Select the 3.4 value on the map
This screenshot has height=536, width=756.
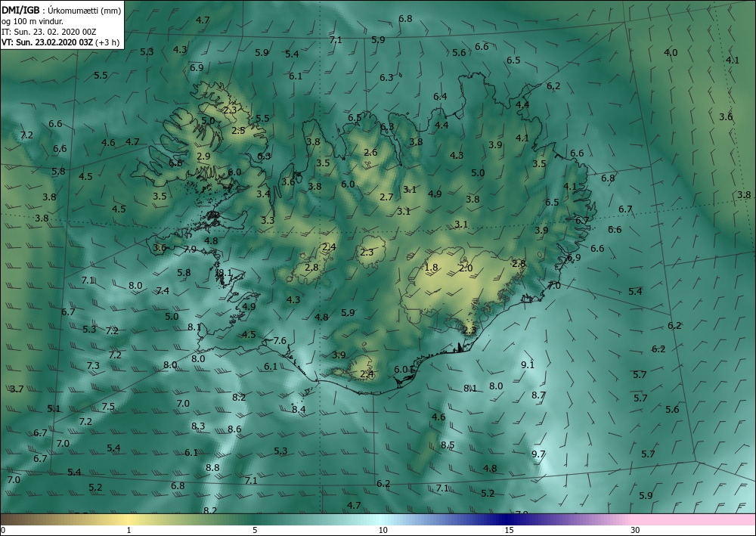point(263,194)
